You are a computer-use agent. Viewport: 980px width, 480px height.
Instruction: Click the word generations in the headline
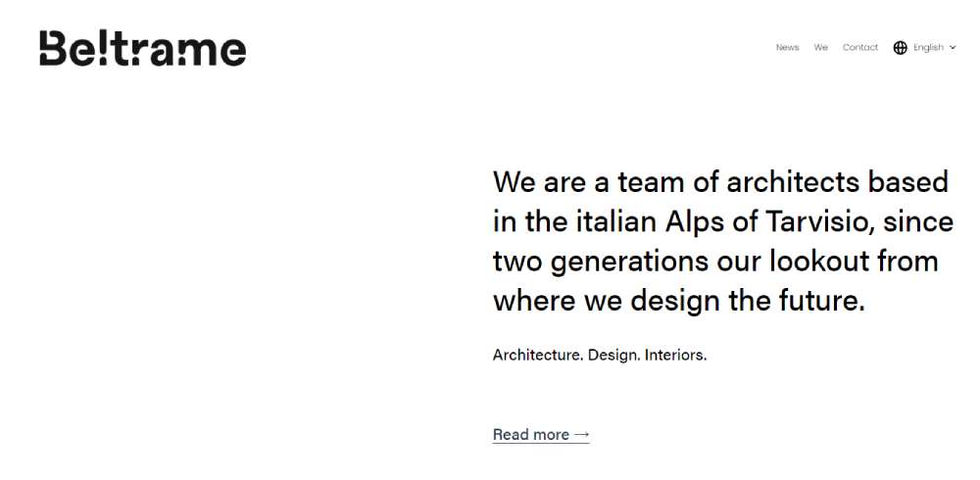pos(629,263)
